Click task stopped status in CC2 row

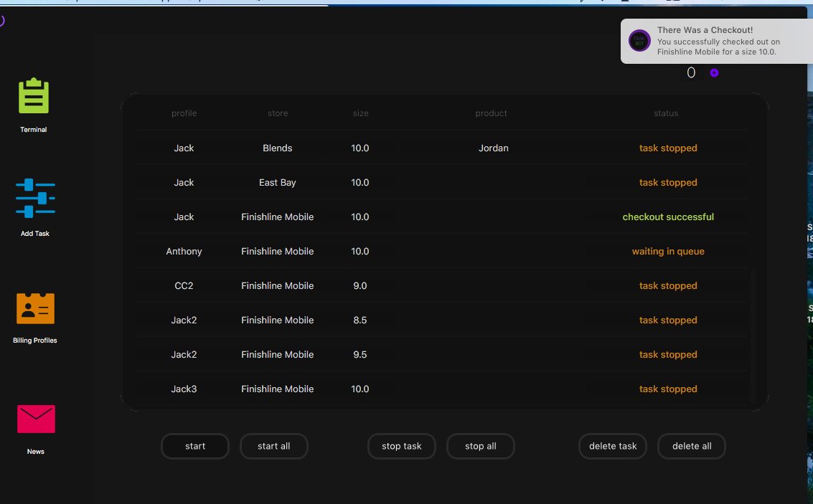(x=668, y=286)
